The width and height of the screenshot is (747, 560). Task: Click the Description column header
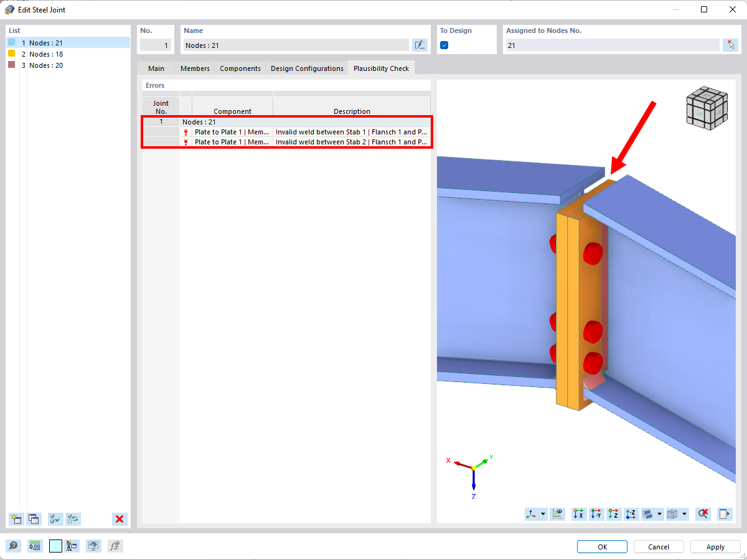point(352,111)
